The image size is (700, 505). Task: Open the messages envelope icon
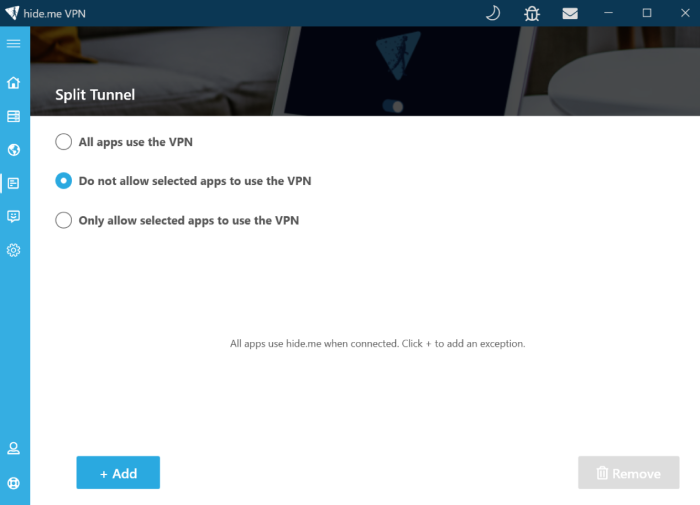click(570, 13)
